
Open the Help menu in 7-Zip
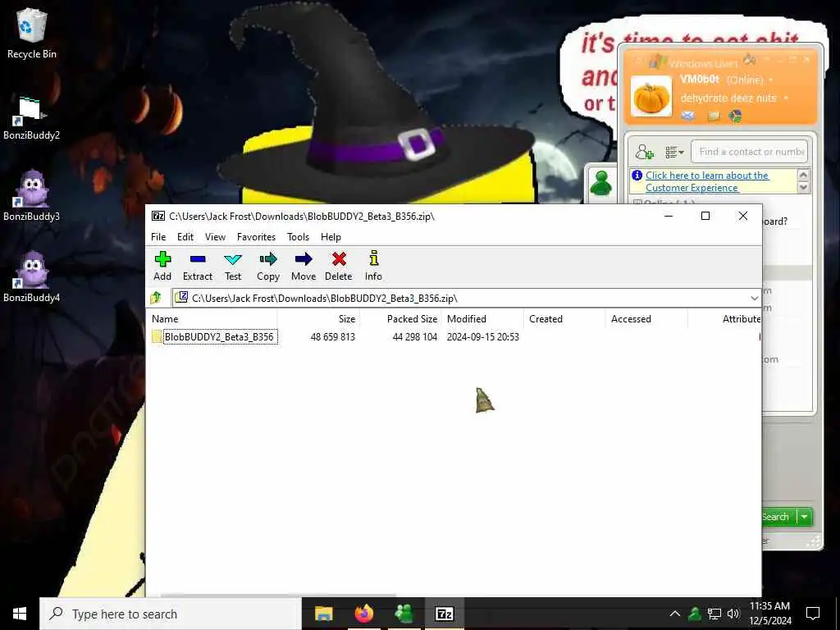331,237
